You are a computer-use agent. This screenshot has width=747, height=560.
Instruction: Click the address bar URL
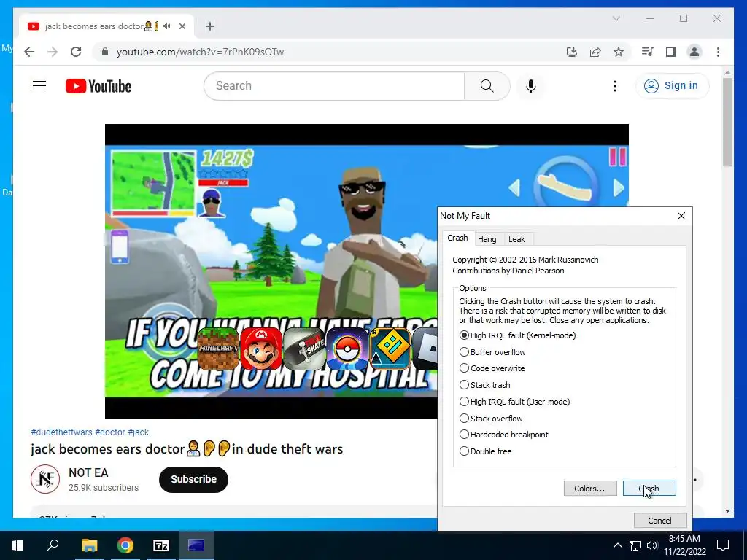click(200, 52)
